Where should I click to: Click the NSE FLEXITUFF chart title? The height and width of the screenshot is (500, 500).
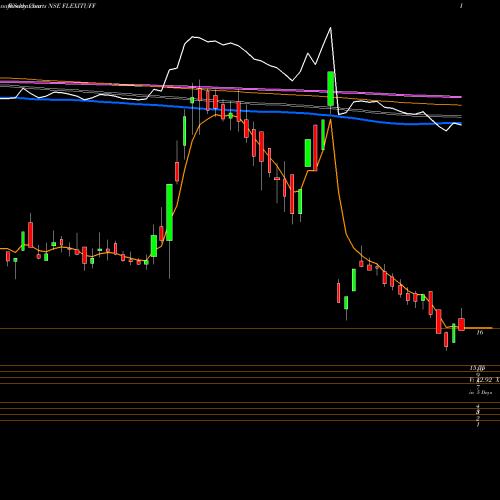[72, 6]
